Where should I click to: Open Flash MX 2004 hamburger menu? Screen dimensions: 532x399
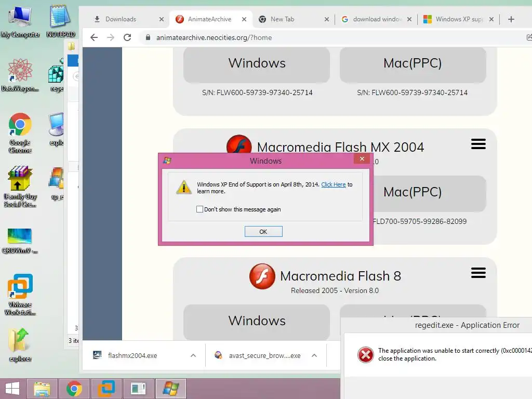tap(478, 144)
